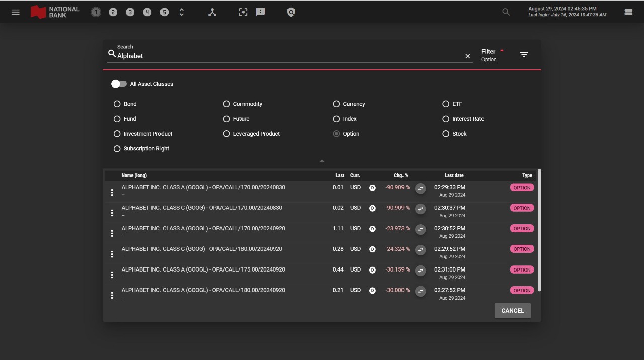644x360 pixels.
Task: Switch to workspace 4
Action: click(x=147, y=12)
